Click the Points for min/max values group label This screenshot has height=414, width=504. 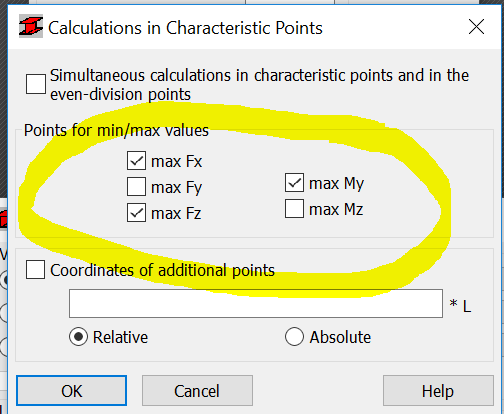(116, 130)
